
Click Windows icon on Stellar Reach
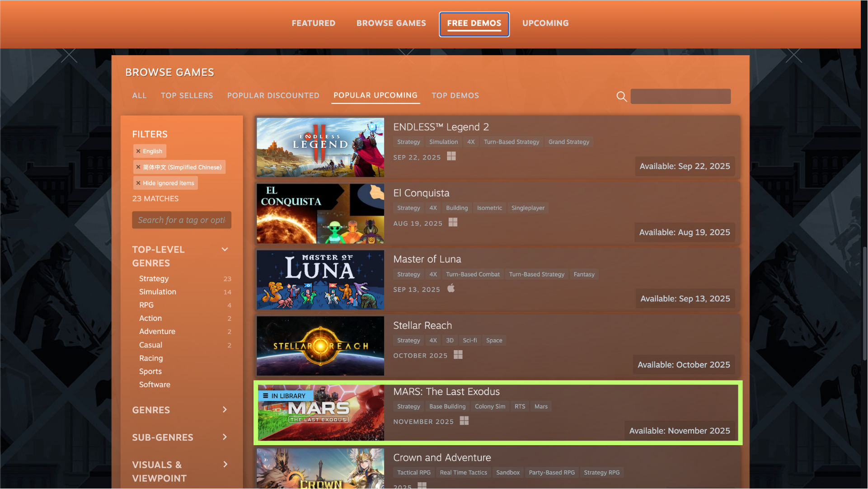tap(458, 355)
